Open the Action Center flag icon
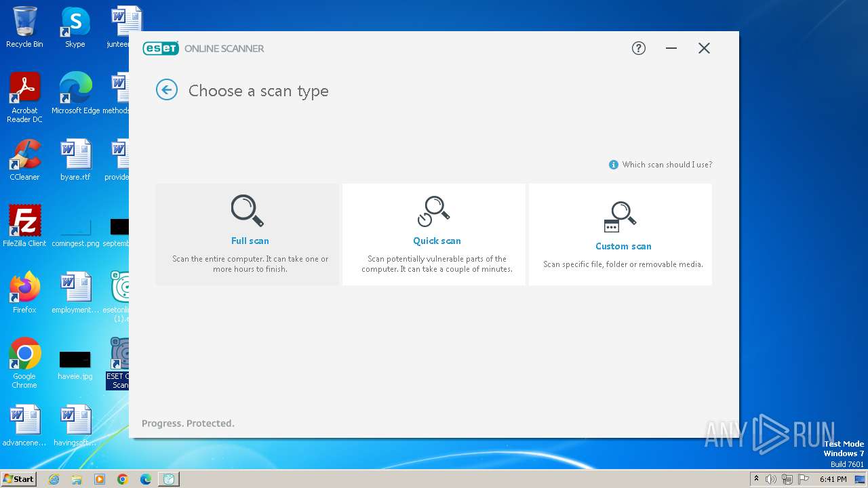Image resolution: width=868 pixels, height=488 pixels. [803, 479]
